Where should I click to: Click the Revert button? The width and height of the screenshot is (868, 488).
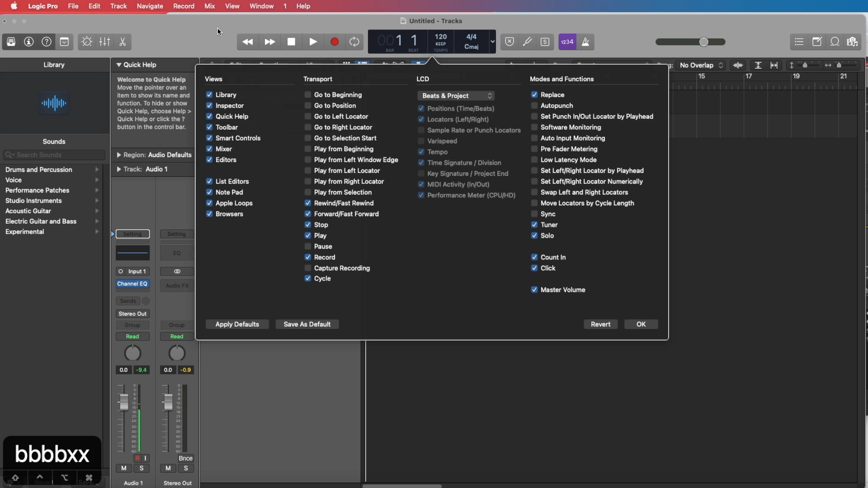coord(601,324)
